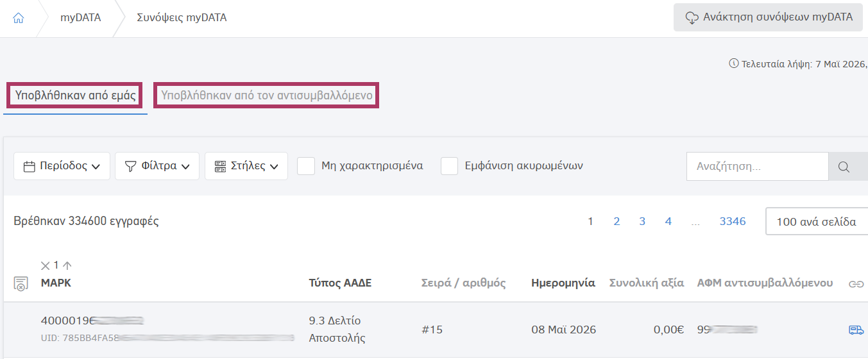Click the 08 Μαϊ 2026 date cell

click(x=563, y=330)
